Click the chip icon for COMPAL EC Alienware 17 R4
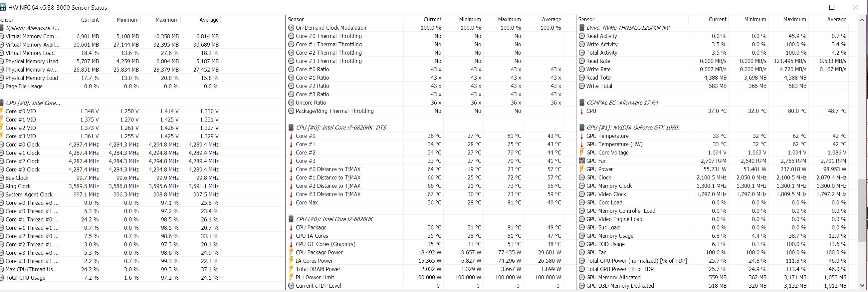The image size is (868, 292). click(x=581, y=103)
